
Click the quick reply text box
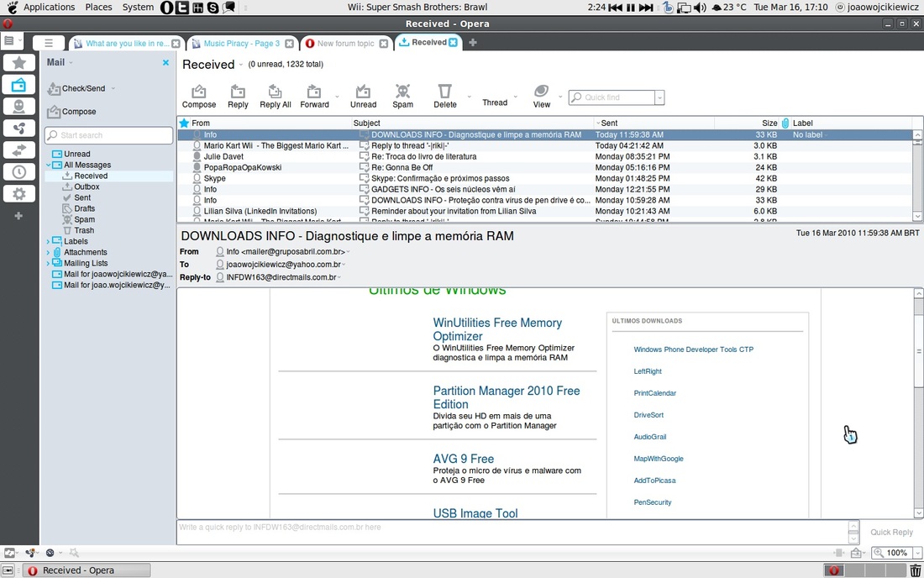pos(512,532)
